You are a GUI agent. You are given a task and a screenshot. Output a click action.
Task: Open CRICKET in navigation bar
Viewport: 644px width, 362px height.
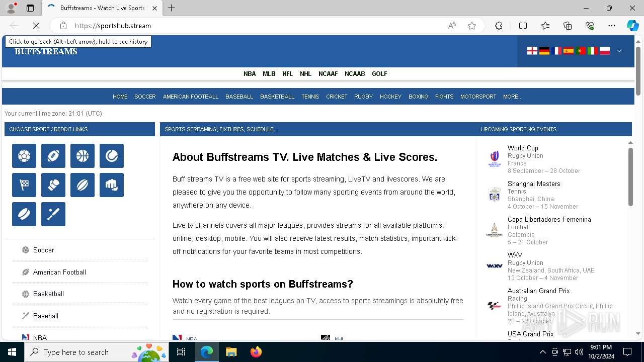tap(337, 97)
